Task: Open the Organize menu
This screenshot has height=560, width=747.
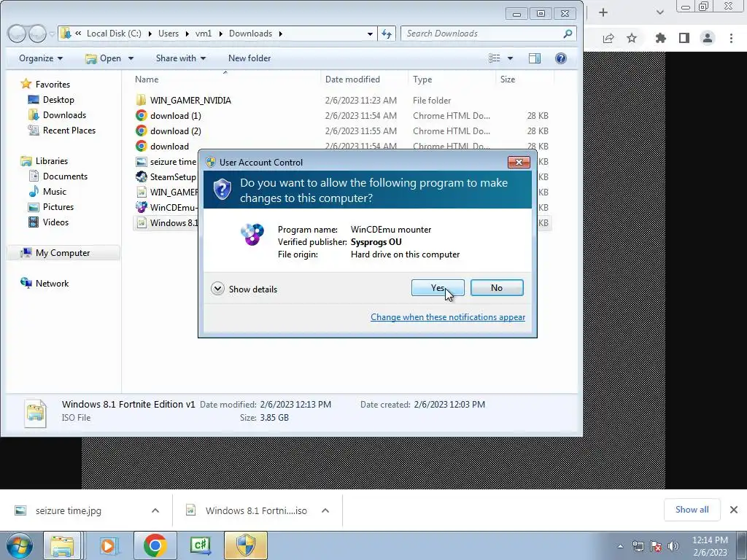Action: click(x=41, y=58)
